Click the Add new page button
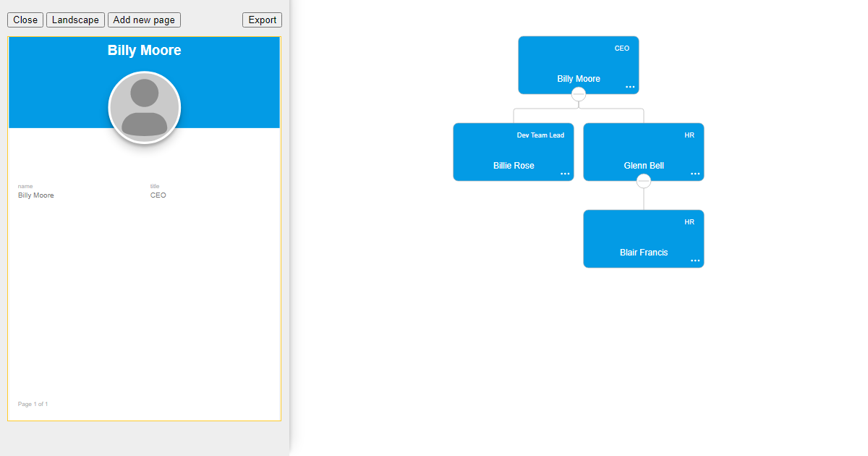868x456 pixels. click(x=144, y=20)
